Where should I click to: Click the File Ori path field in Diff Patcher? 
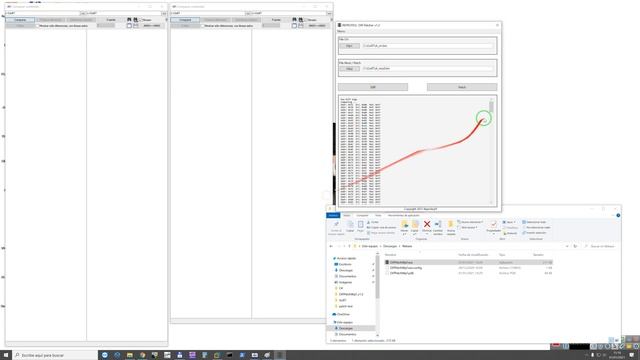point(428,46)
